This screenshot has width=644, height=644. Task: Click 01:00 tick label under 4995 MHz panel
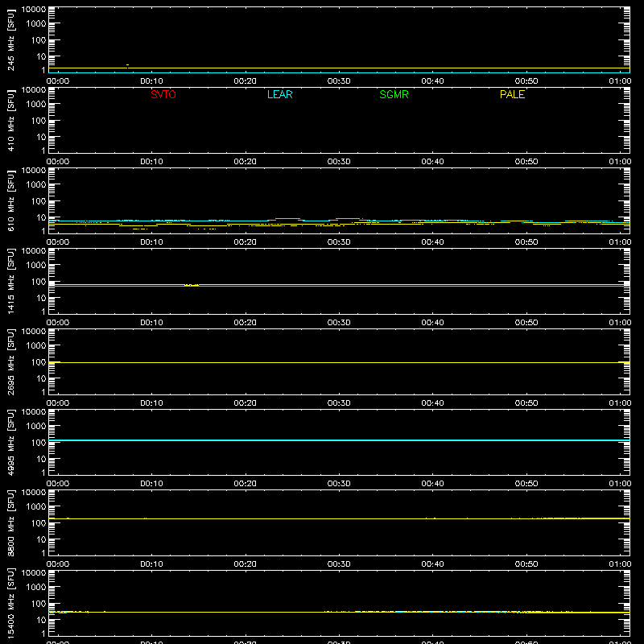(x=620, y=484)
